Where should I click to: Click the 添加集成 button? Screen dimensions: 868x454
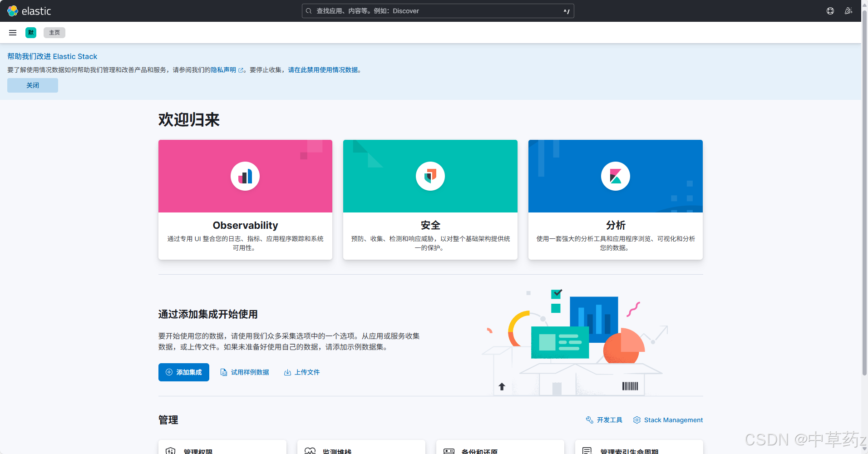(x=184, y=372)
